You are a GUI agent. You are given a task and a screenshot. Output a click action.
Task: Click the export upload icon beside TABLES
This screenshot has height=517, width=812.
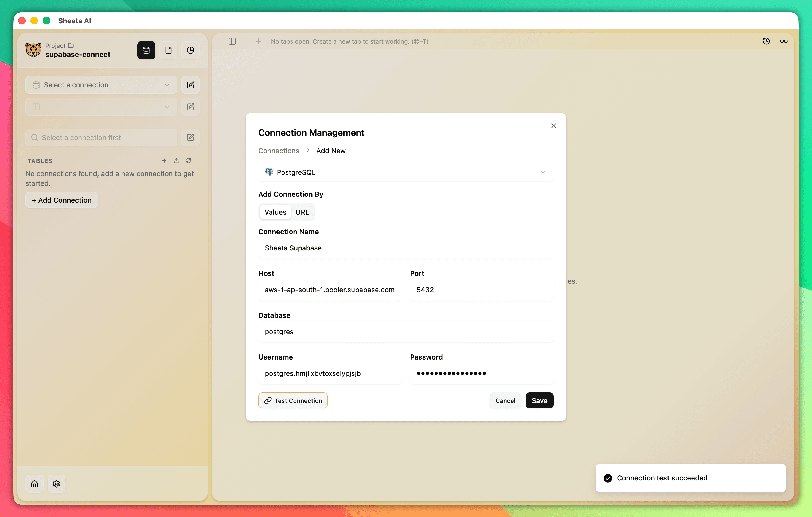(x=176, y=161)
